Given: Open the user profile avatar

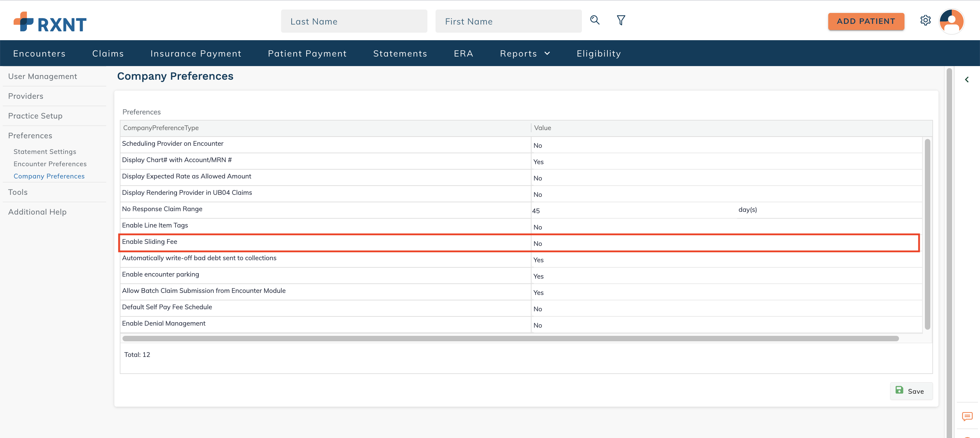Looking at the screenshot, I should [x=951, y=21].
